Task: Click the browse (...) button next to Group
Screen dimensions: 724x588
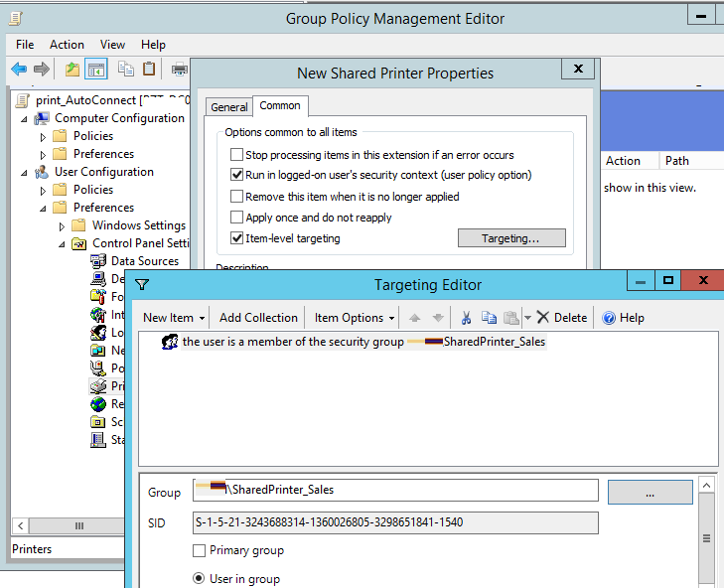Action: pyautogui.click(x=650, y=491)
